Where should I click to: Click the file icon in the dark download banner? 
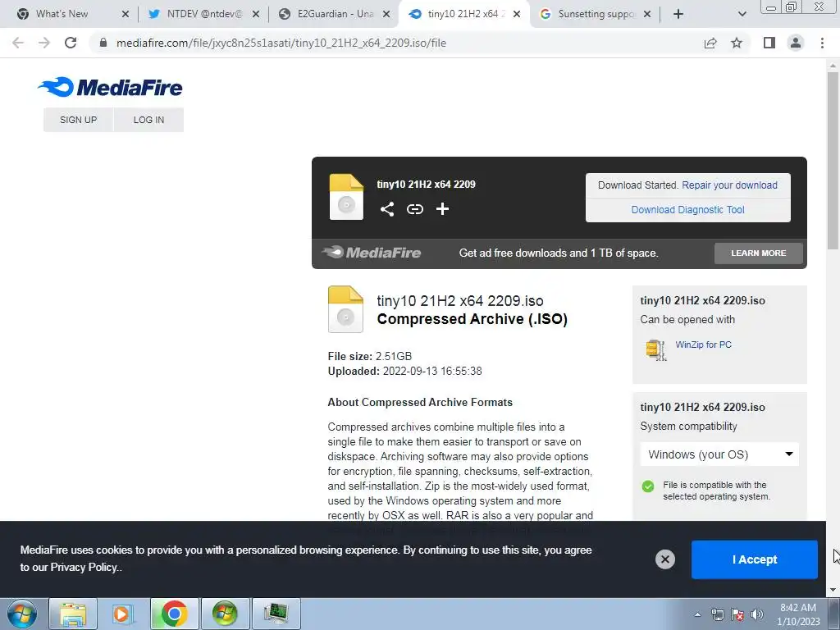coord(346,197)
